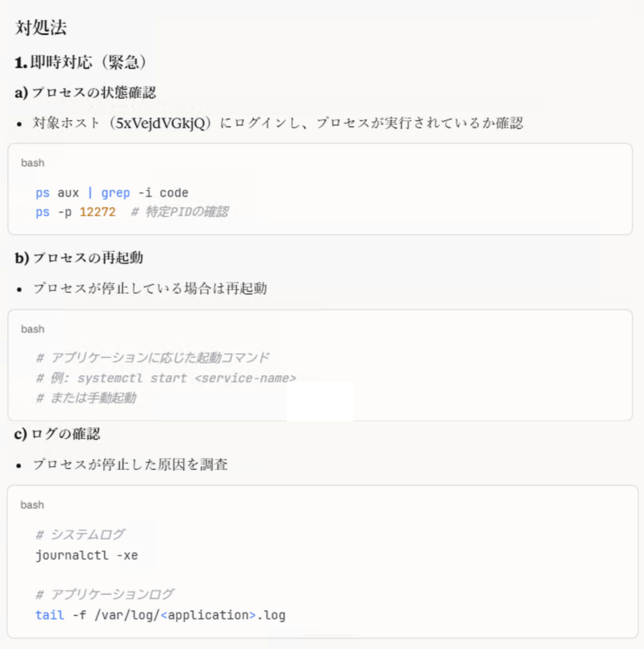Image resolution: width=644 pixels, height=649 pixels.
Task: Click the アプリケーションログ comment line
Action: [x=105, y=595]
